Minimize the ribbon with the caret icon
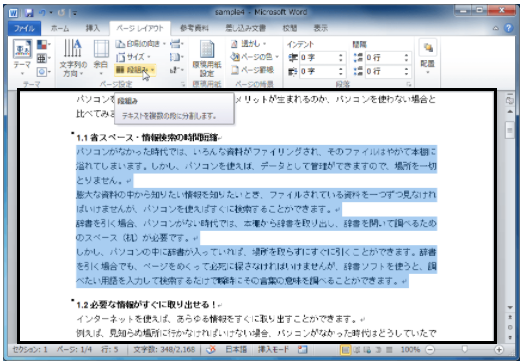Image resolution: width=521 pixels, height=361 pixels. (496, 28)
